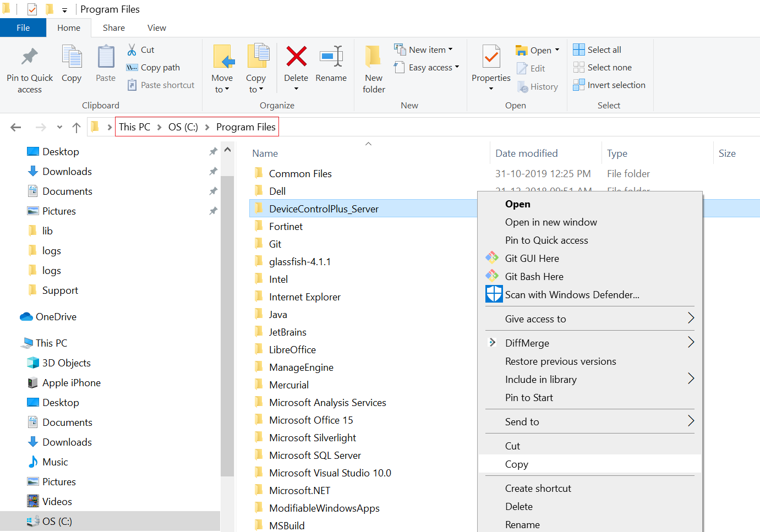Expand Include in library submenu
The height and width of the screenshot is (532, 760).
(691, 379)
